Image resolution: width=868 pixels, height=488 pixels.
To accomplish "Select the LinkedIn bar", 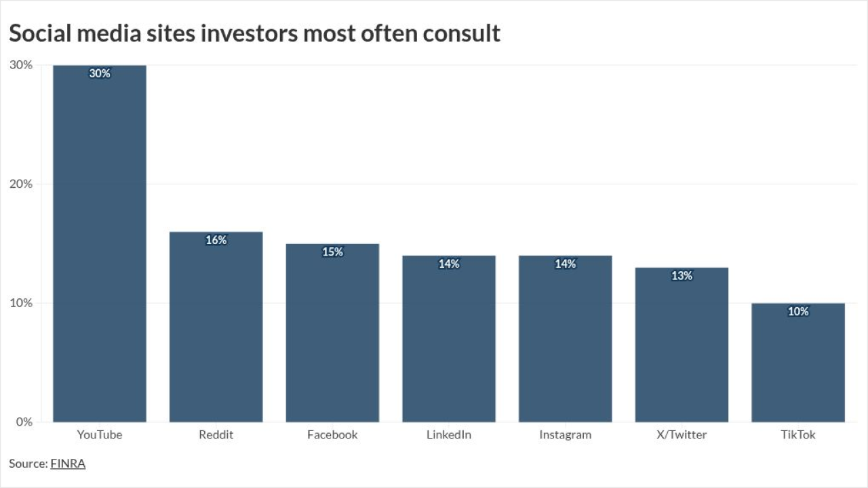I will [x=449, y=339].
